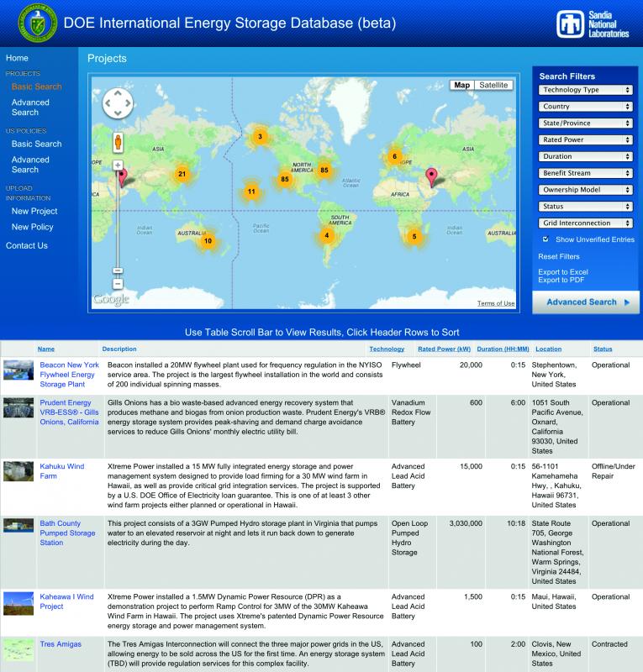Sort the table by Status column
643x672 pixels.
coord(603,349)
